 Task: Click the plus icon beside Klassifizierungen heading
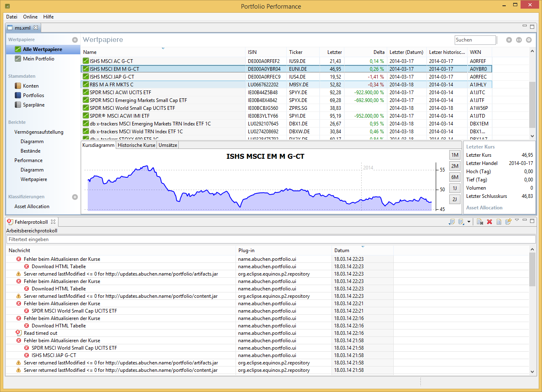pyautogui.click(x=75, y=197)
